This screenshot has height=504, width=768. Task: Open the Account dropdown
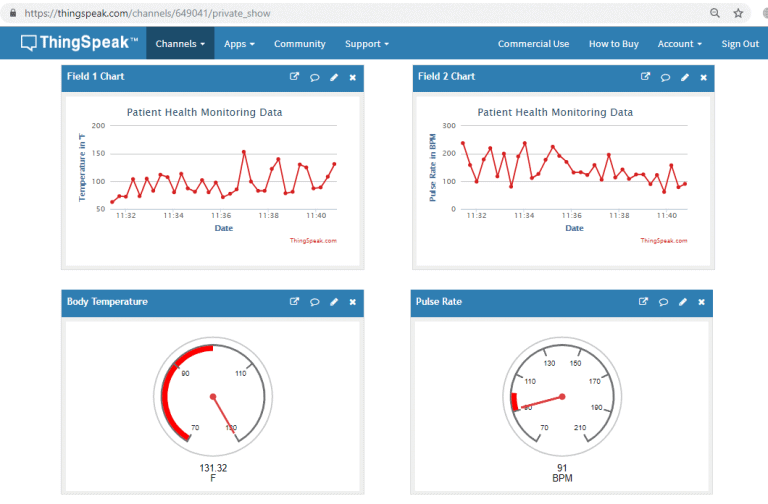point(679,44)
